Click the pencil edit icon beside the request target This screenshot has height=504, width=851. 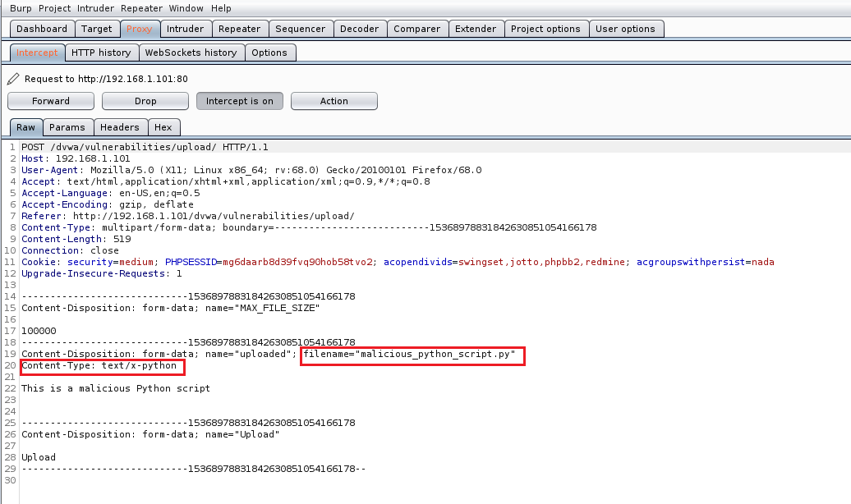click(x=13, y=79)
